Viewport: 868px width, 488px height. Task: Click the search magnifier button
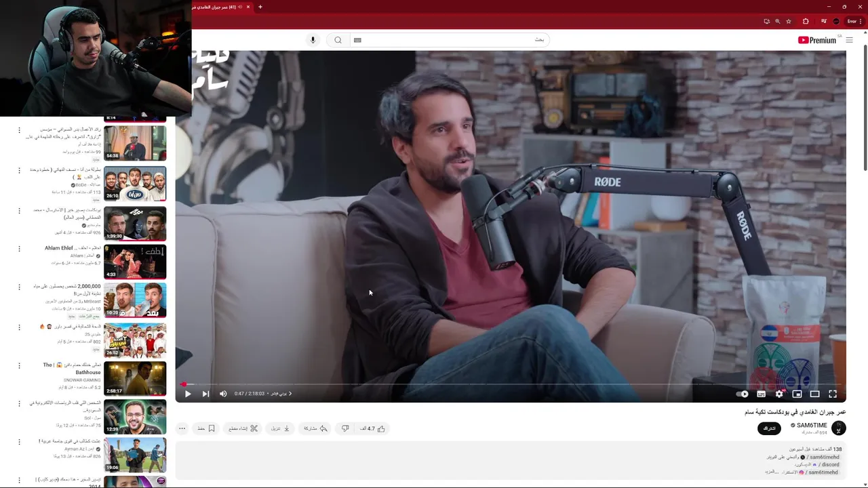tap(338, 40)
